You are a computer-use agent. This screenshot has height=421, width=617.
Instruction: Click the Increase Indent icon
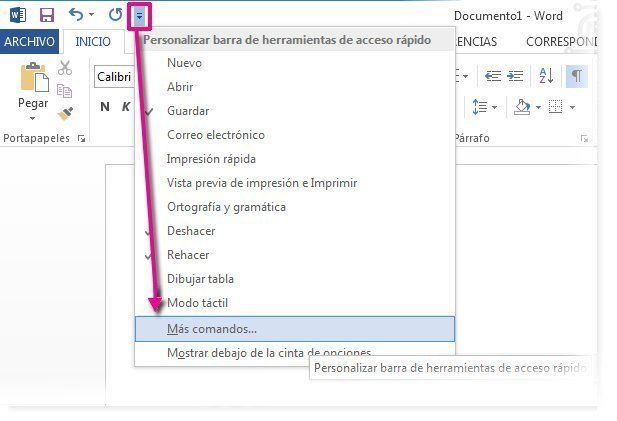(516, 76)
